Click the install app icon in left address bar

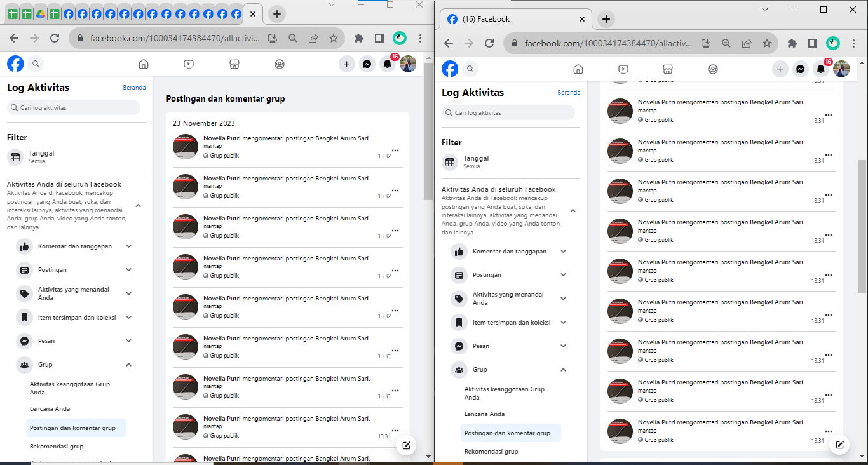[273, 38]
